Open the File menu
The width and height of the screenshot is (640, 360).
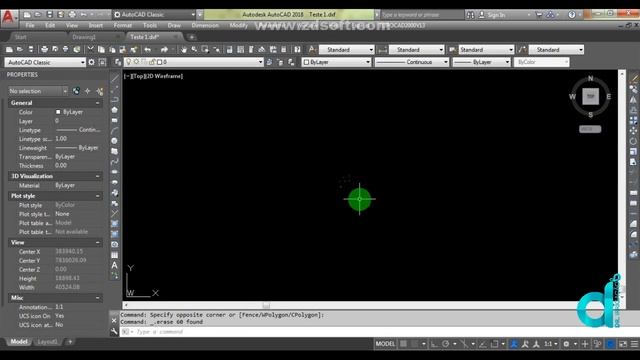point(30,25)
